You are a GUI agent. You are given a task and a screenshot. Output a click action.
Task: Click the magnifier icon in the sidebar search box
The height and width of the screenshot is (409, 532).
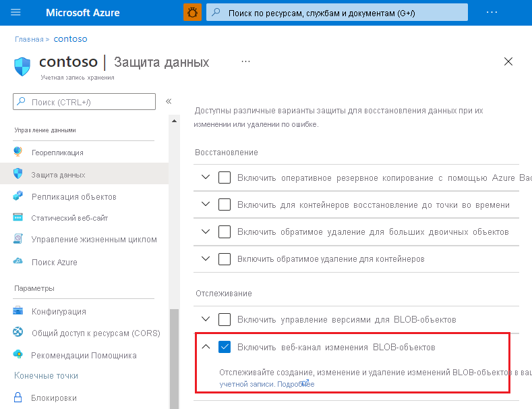tap(21, 101)
